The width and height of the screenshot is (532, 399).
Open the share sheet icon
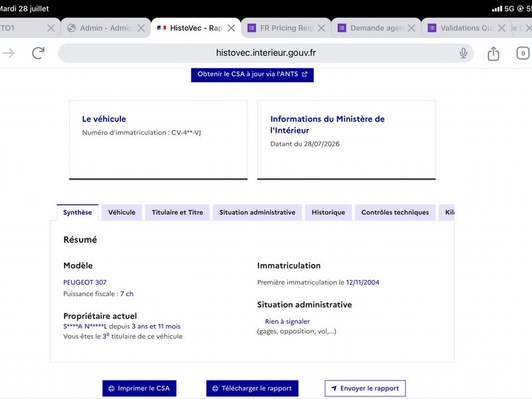click(493, 53)
